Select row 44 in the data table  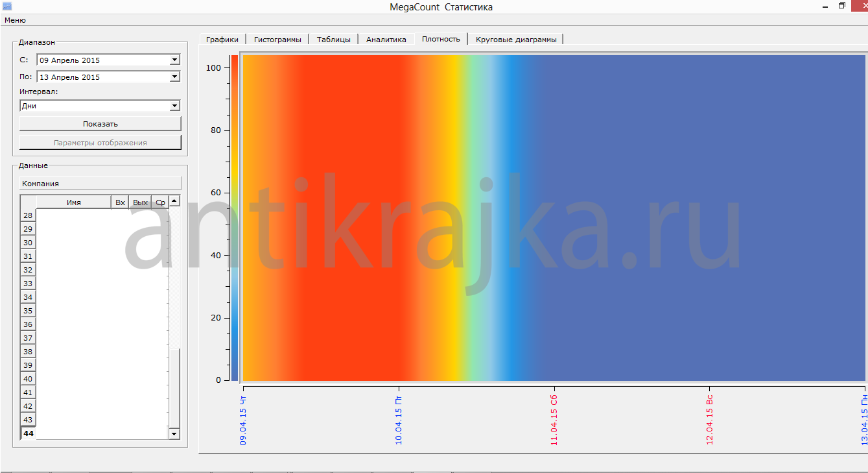(x=28, y=433)
